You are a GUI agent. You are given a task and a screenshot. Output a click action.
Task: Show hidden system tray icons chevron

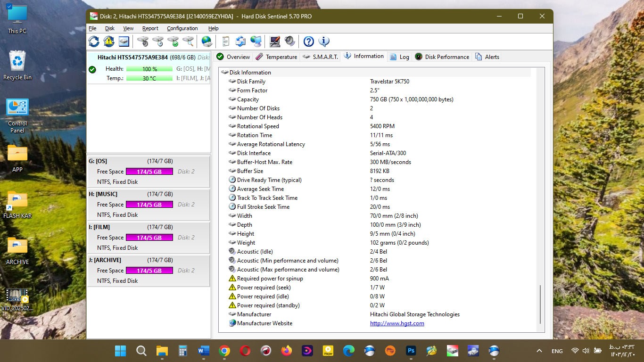point(539,351)
